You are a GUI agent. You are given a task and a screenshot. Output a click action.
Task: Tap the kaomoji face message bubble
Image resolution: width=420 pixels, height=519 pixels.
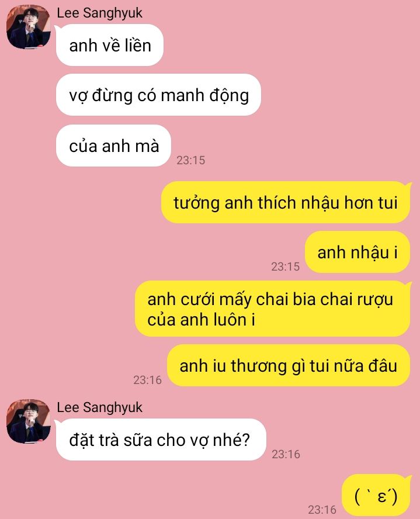tap(376, 495)
